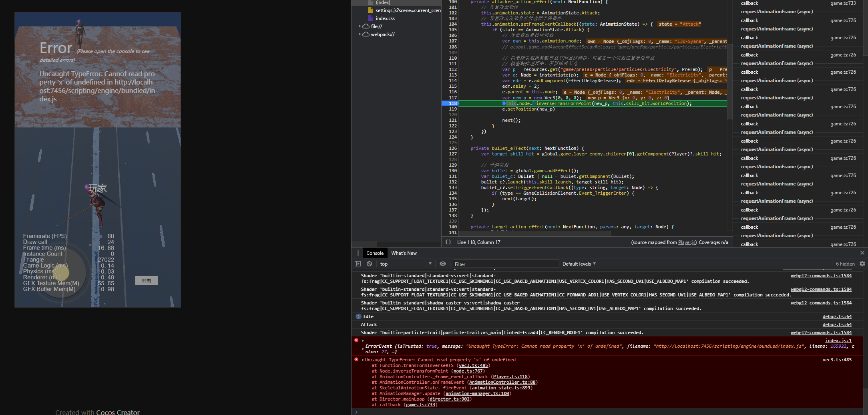Click the 'Attack' console log message
868x415 pixels.
coord(369,324)
